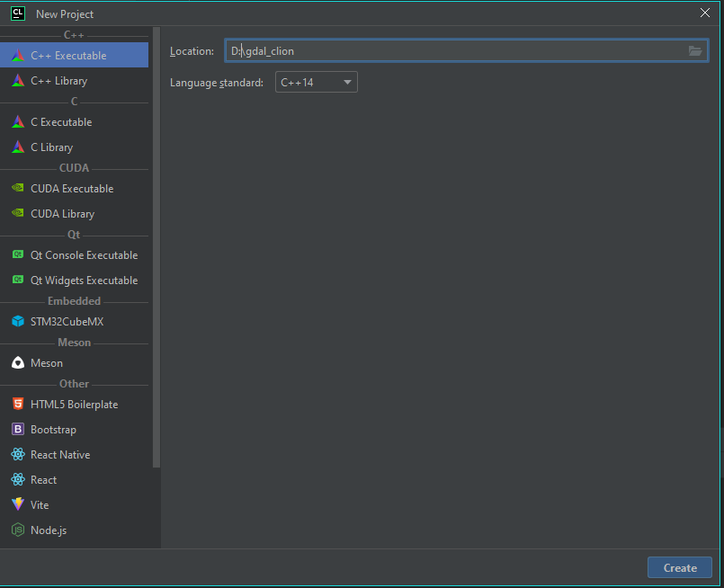Choose the C Library label
This screenshot has width=724, height=588.
[x=52, y=147]
